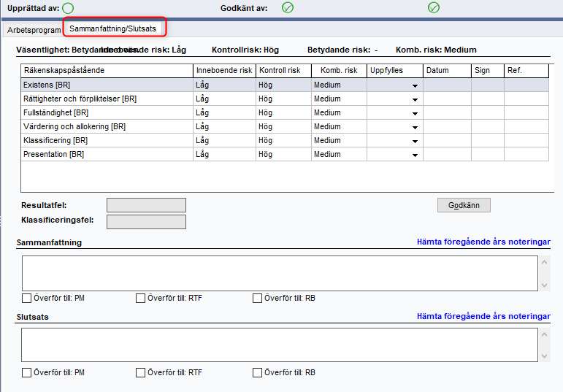Select the Existens [BR] row

(285, 85)
